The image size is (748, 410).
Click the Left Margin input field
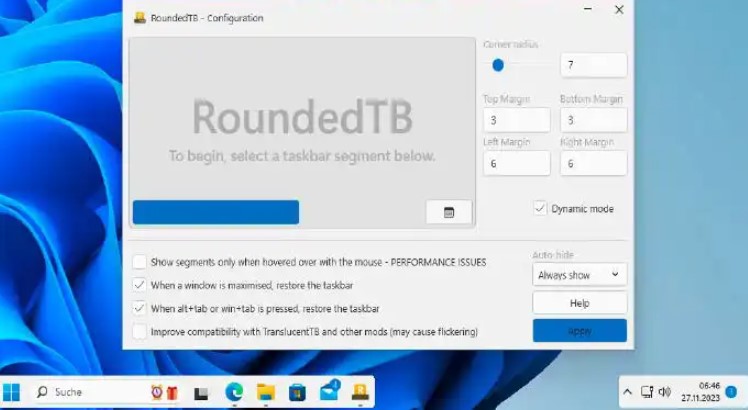517,163
